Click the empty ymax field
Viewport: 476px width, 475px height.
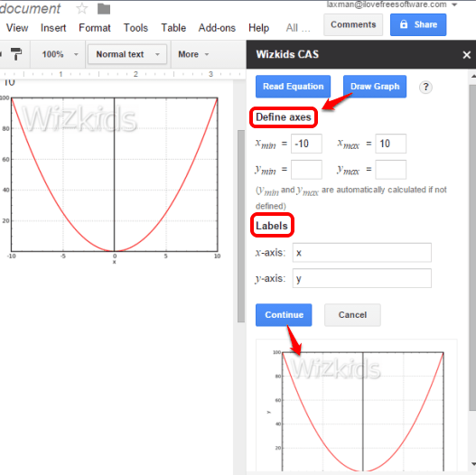[391, 170]
